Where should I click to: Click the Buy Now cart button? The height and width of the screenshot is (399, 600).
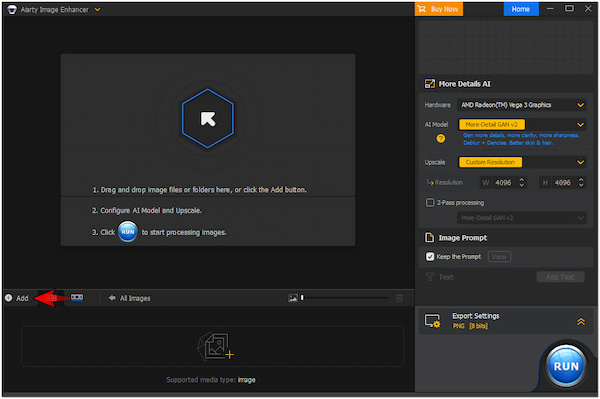[439, 9]
